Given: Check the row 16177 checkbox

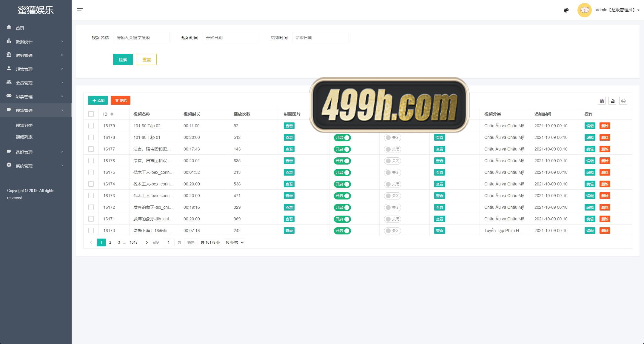Looking at the screenshot, I should point(91,149).
